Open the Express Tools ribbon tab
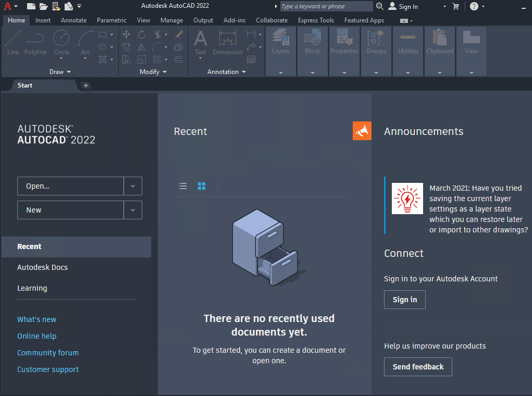Screen dimensions: 532x396 (x=316, y=20)
